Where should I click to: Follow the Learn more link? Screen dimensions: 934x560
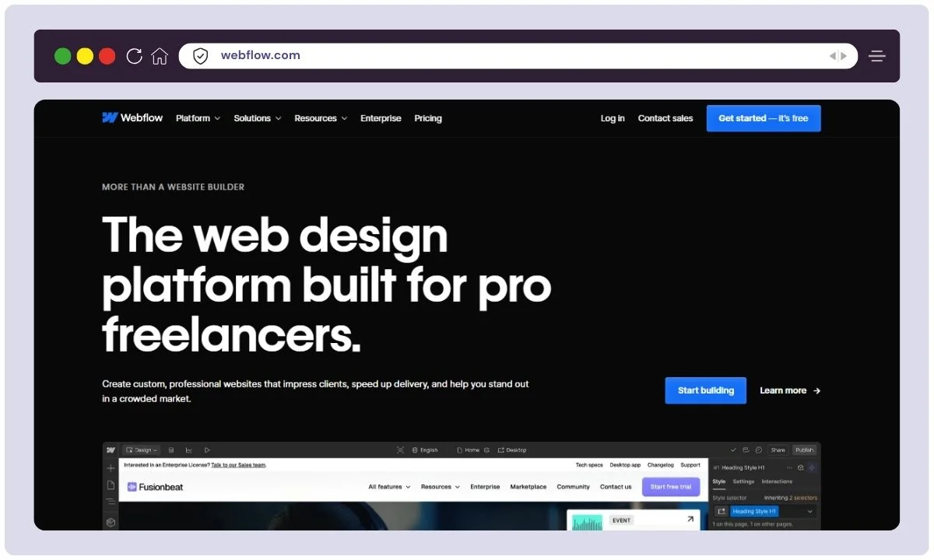(790, 390)
